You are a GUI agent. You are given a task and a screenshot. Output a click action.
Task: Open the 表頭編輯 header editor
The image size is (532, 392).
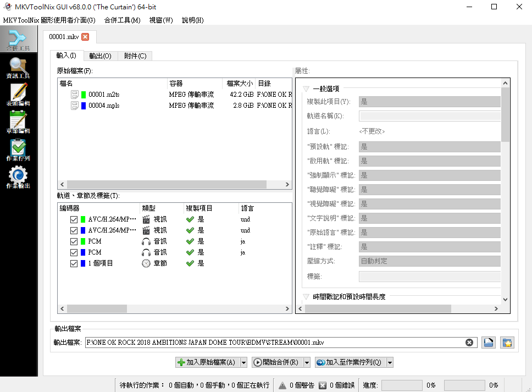click(18, 95)
